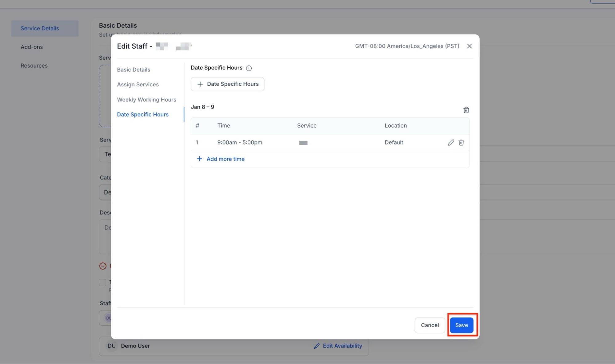Toggle the checkbox behind the dialog
Image resolution: width=615 pixels, height=364 pixels.
[102, 282]
